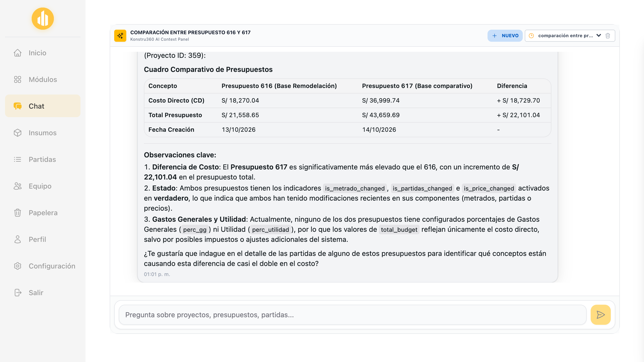
Task: Click the Equipo people icon
Action: (x=18, y=186)
